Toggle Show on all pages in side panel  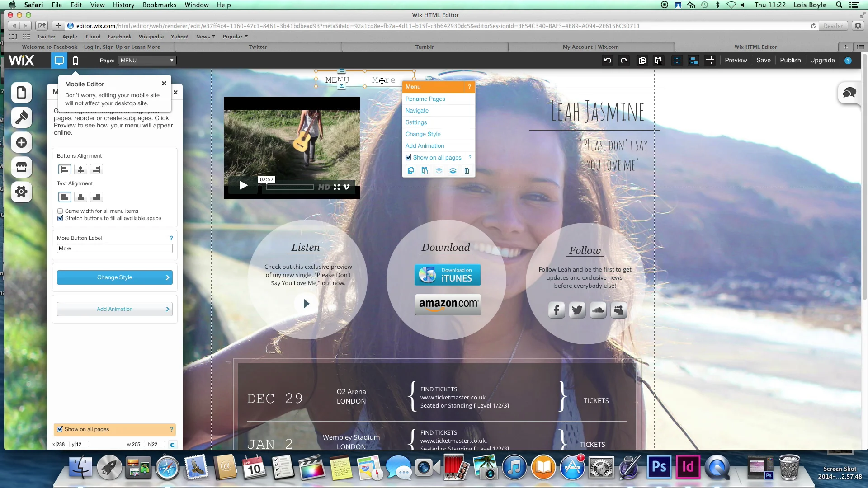click(60, 429)
